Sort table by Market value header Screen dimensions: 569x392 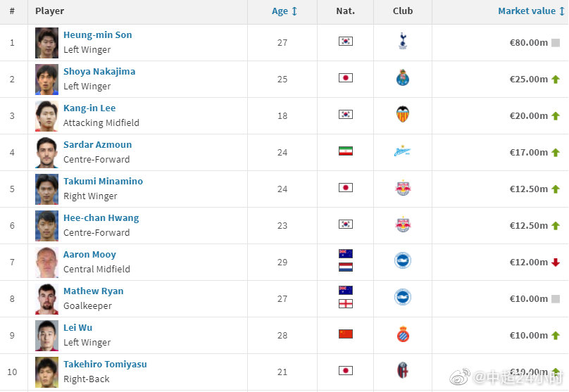(x=531, y=11)
